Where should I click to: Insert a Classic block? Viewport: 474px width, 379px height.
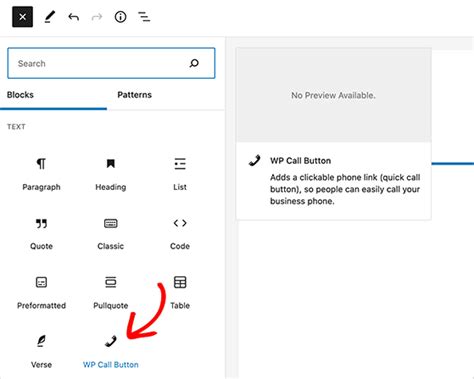point(111,234)
